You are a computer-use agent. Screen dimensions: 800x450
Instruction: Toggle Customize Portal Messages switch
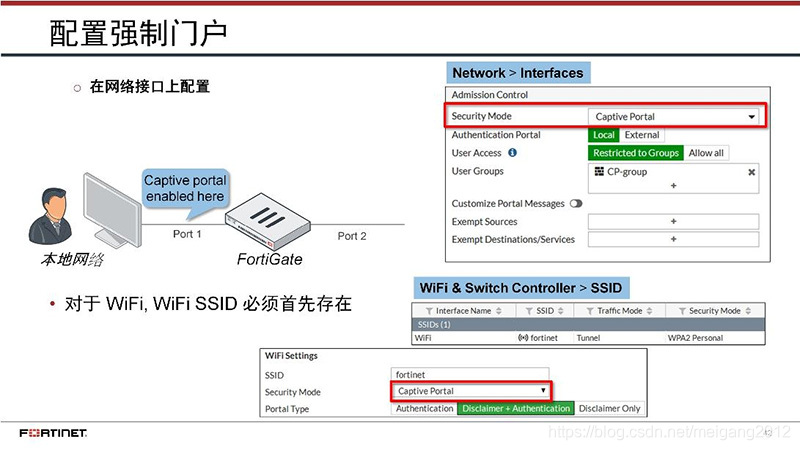576,203
